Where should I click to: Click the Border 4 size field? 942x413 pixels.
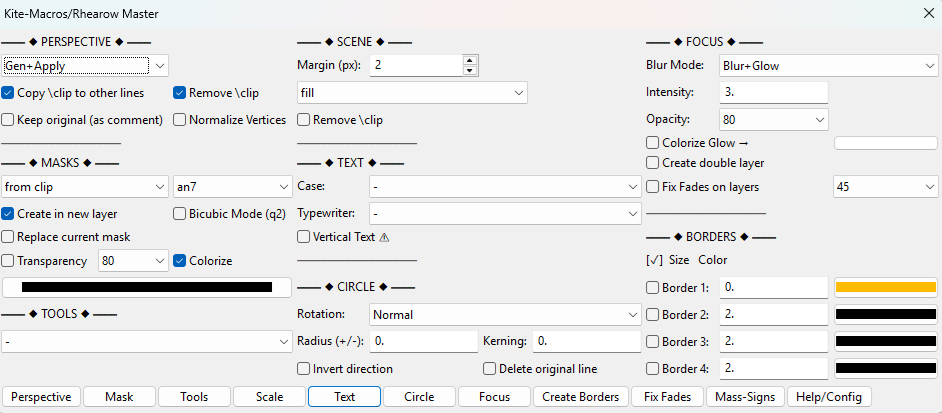(773, 369)
